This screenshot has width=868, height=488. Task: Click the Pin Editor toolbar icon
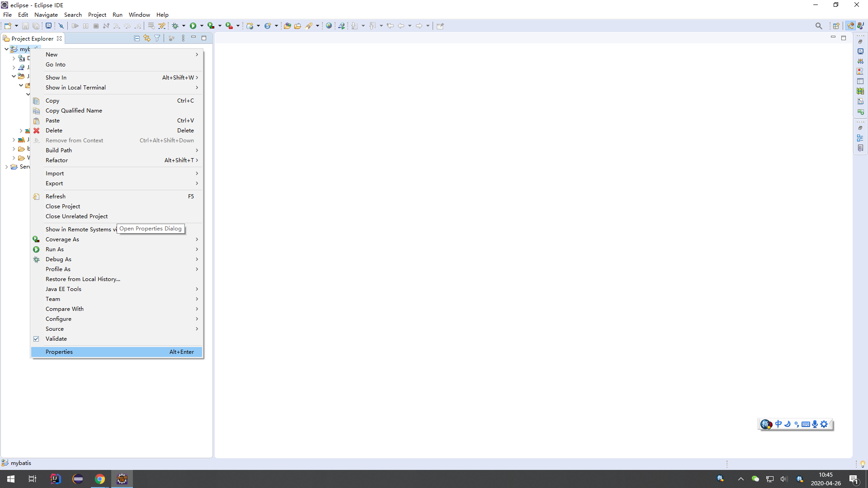coord(439,26)
